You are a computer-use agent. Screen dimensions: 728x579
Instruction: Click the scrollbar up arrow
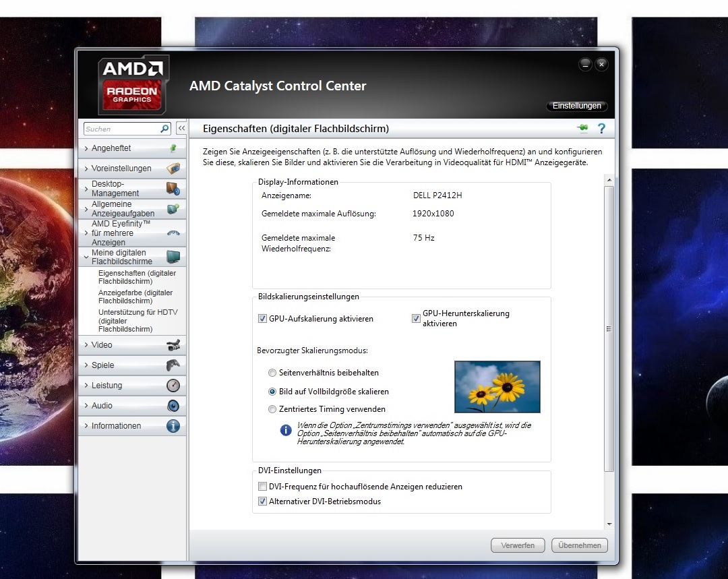pyautogui.click(x=609, y=180)
